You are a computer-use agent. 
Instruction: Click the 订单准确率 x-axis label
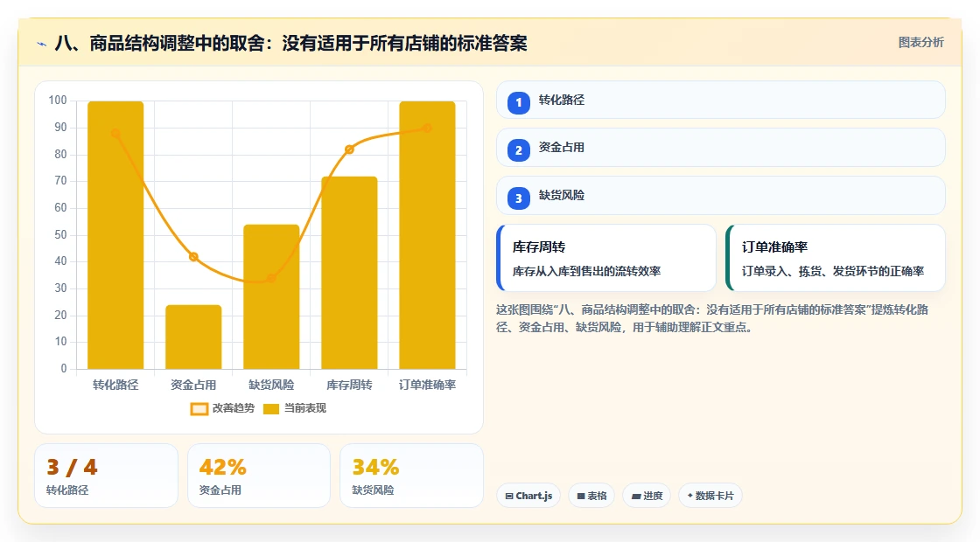(x=428, y=386)
